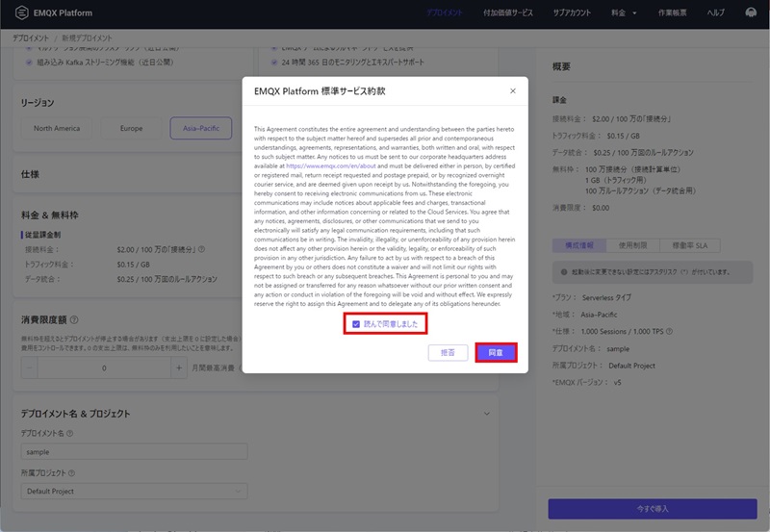The image size is (770, 532).
Task: Open the デプロイメント top menu item
Action: point(445,13)
